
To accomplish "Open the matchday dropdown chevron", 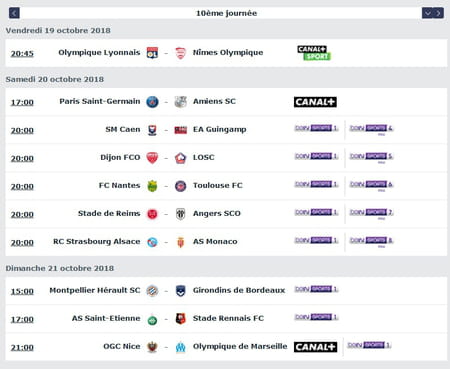I will point(427,13).
